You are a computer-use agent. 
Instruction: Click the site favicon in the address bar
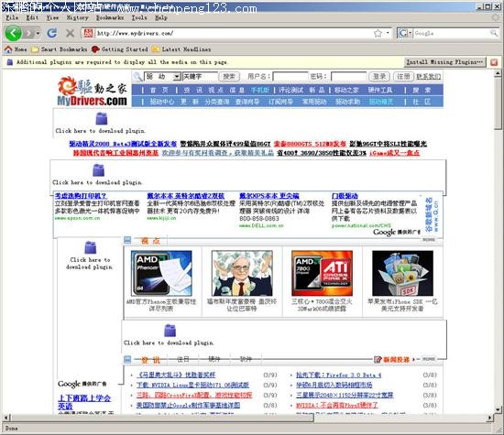pyautogui.click(x=88, y=33)
